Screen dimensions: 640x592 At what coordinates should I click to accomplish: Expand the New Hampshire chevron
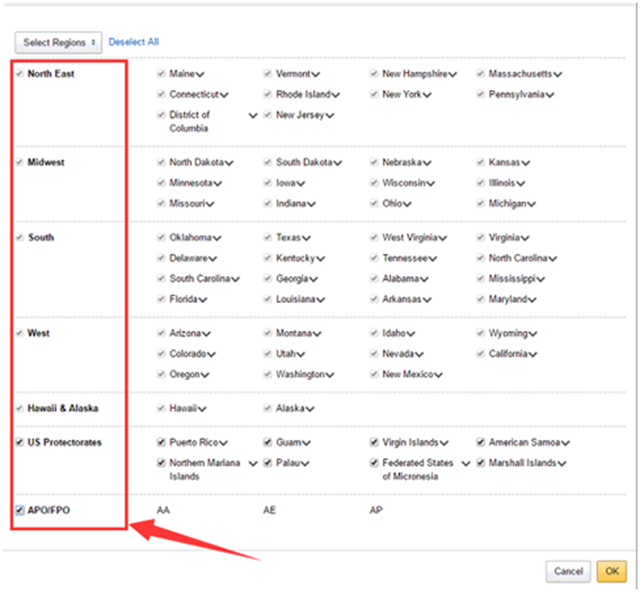click(x=453, y=75)
